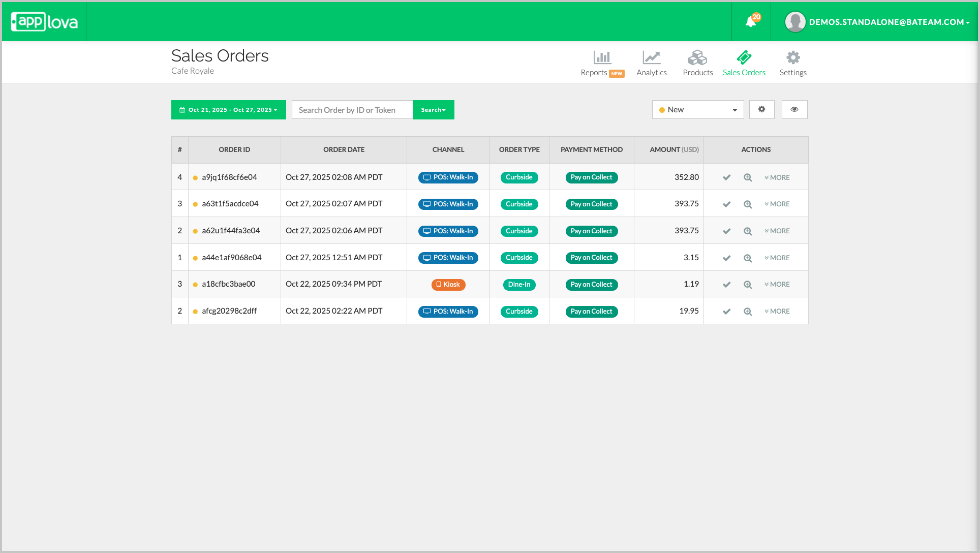View details of order a63t1f5acdce04
The width and height of the screenshot is (980, 553).
click(x=748, y=204)
